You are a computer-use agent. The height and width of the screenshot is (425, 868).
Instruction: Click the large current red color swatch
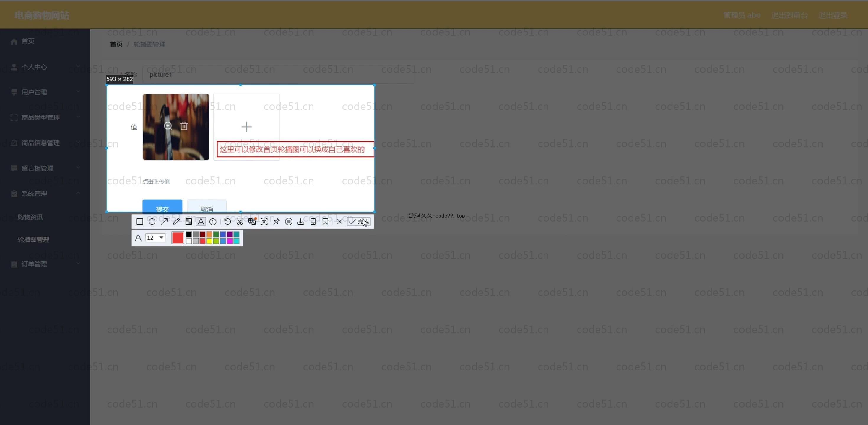[178, 238]
